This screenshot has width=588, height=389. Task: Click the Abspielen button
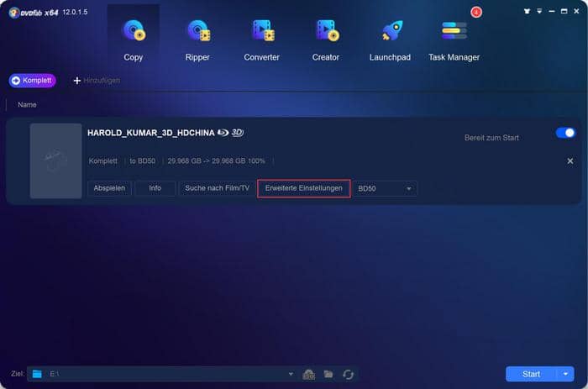tap(109, 188)
